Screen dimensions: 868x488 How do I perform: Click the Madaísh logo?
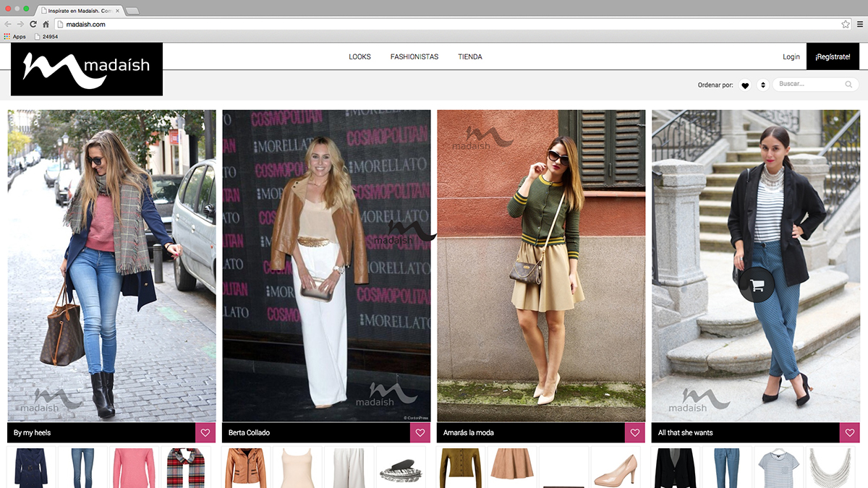pos(87,69)
